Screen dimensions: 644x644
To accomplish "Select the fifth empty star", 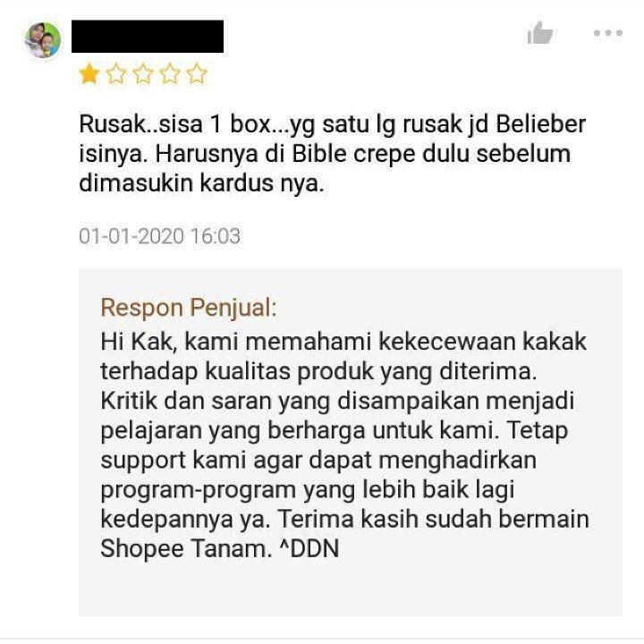I will point(197,74).
